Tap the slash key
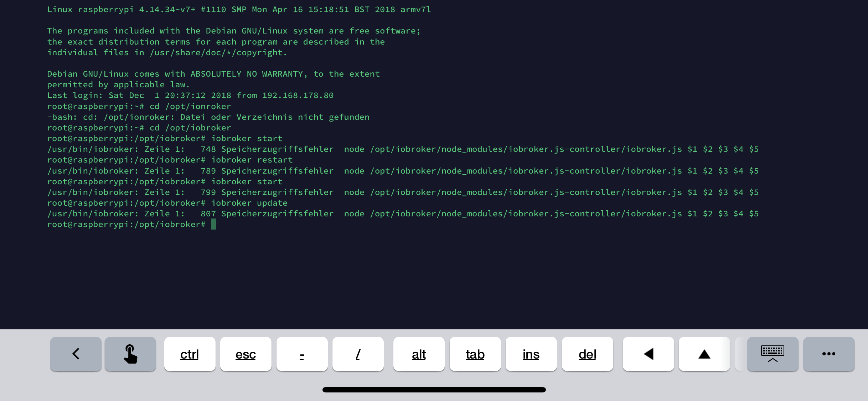 (358, 354)
